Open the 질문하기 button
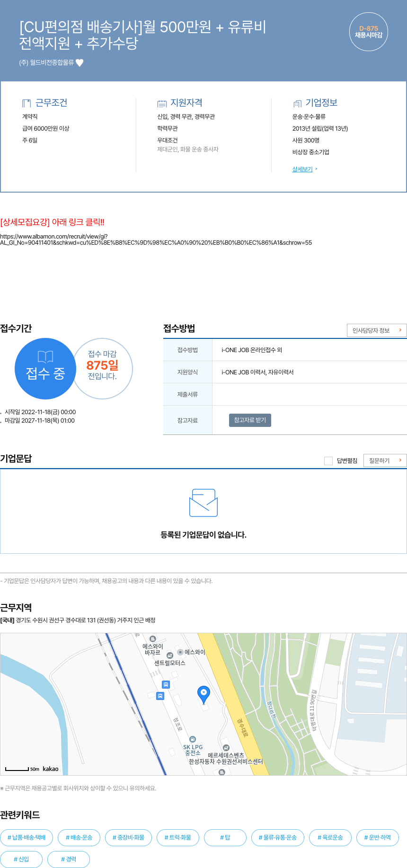This screenshot has width=407, height=868. pos(385,461)
